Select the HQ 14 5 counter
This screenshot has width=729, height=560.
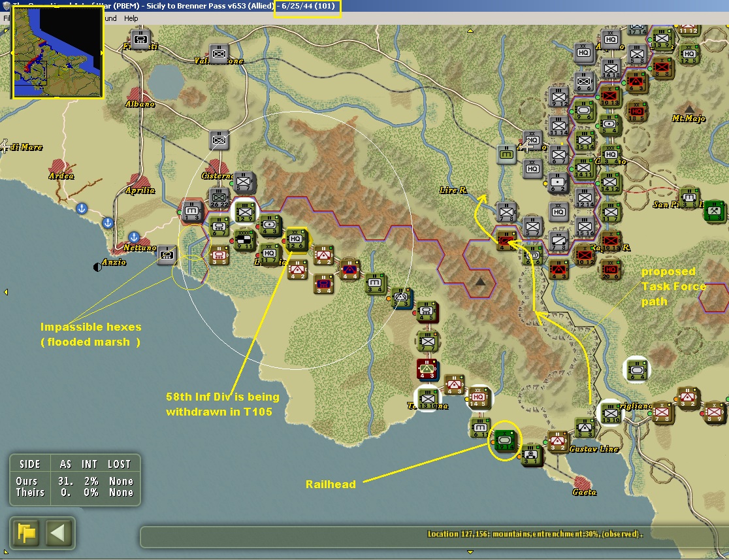(x=479, y=398)
